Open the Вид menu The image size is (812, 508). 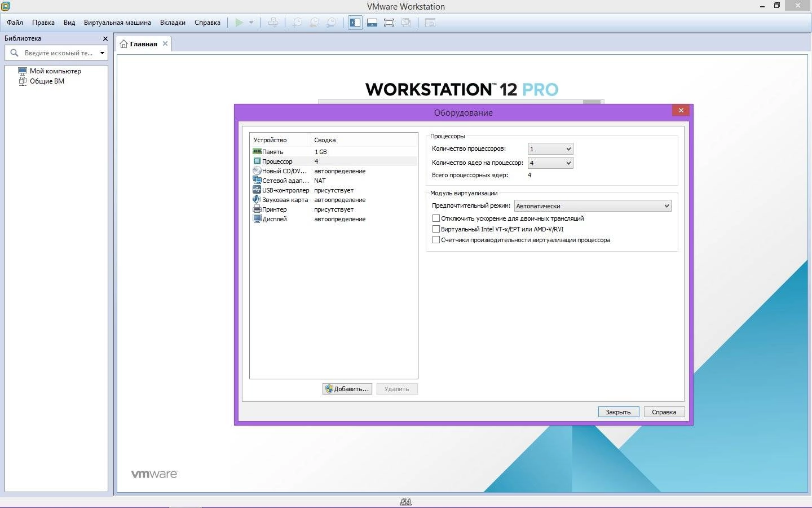point(69,23)
